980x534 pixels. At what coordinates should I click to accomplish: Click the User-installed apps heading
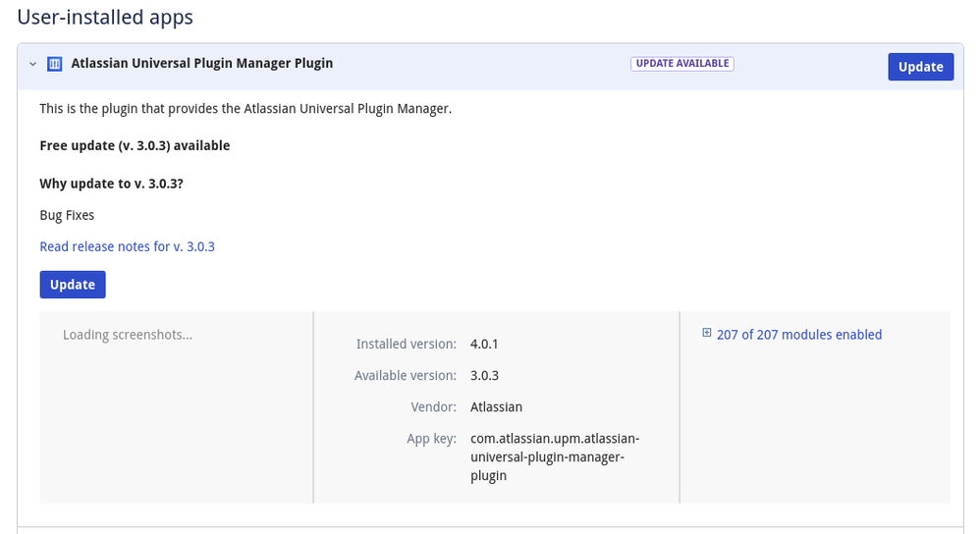pyautogui.click(x=105, y=17)
